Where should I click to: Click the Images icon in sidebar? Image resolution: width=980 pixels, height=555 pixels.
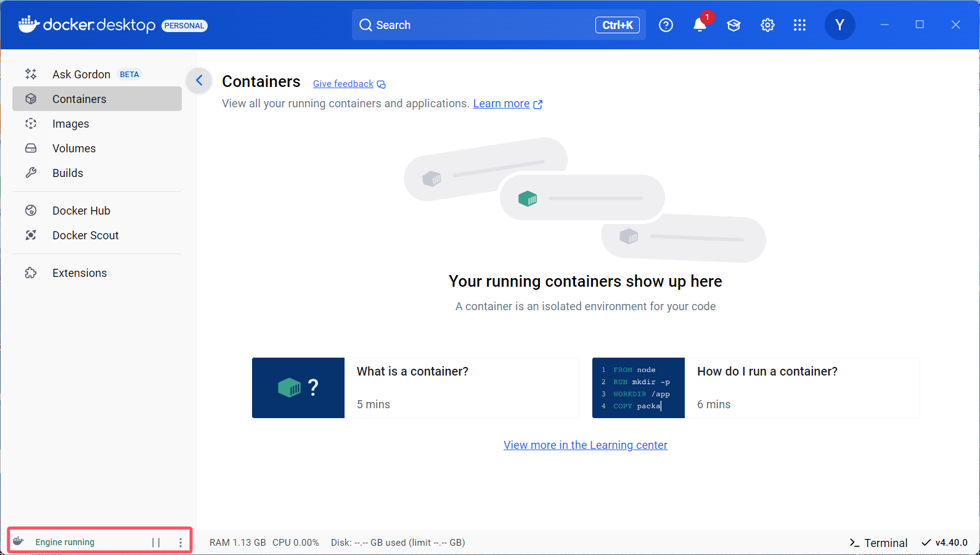click(31, 123)
